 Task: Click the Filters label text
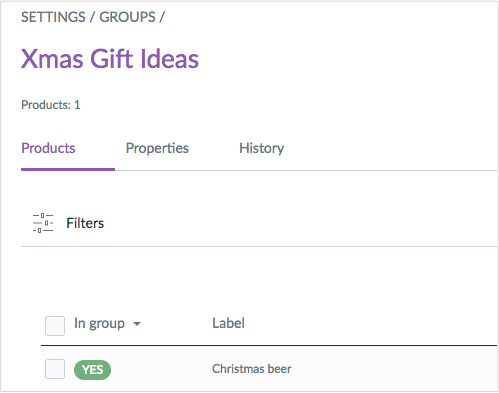(x=85, y=223)
